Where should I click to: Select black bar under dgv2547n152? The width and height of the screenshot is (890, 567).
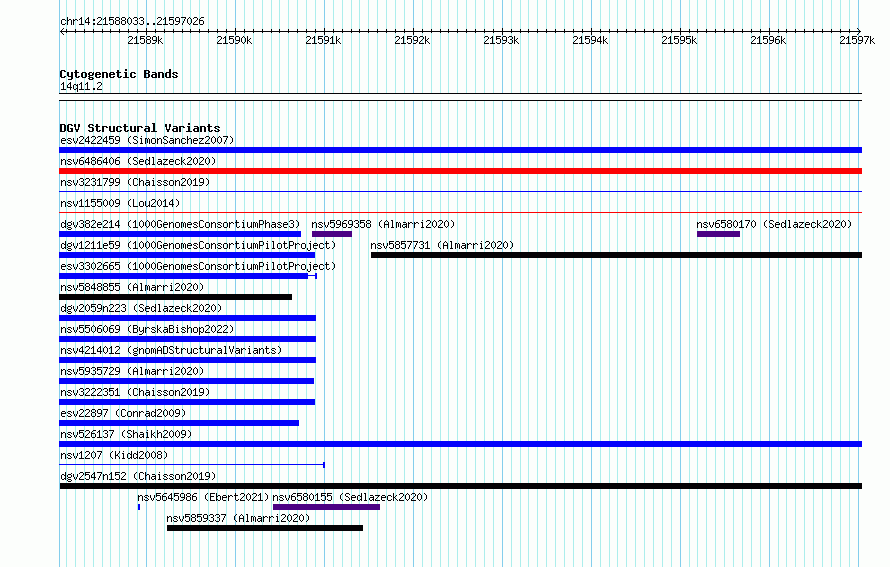coord(460,486)
